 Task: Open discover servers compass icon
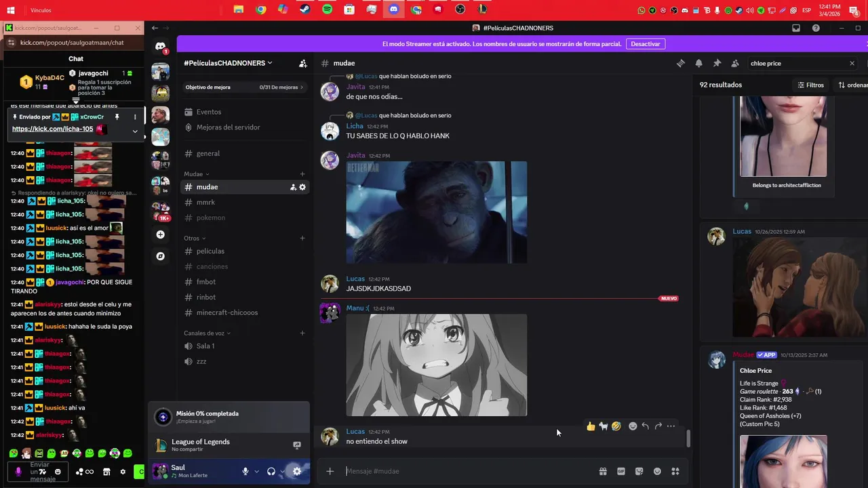[x=160, y=256]
